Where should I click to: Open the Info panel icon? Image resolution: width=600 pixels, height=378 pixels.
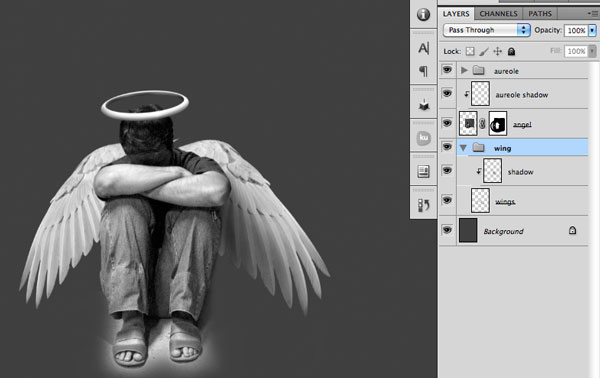point(423,15)
